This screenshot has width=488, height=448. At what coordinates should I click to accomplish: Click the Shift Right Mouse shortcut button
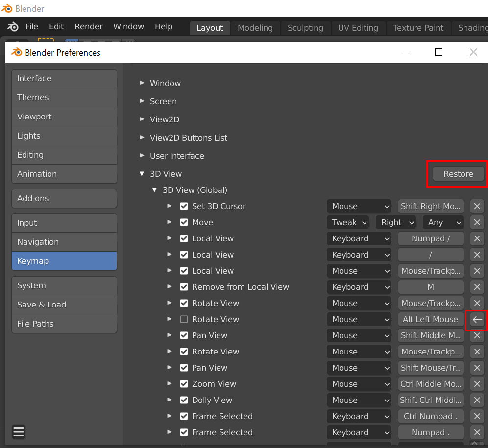coord(431,206)
